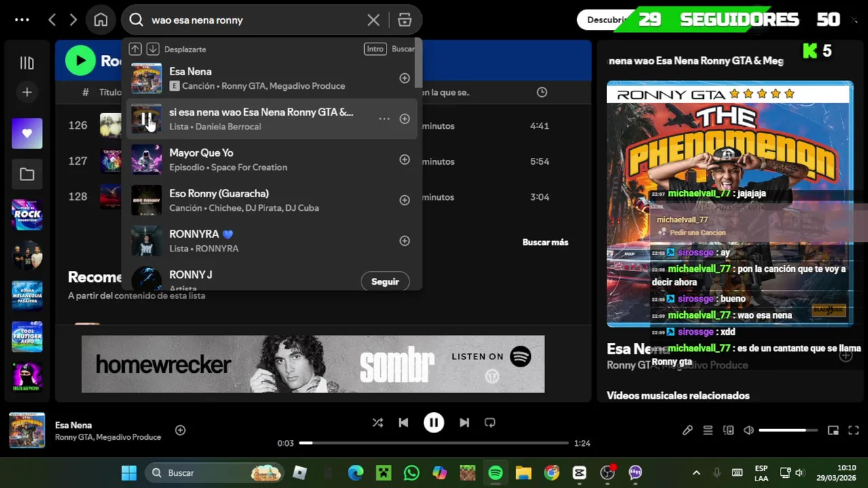Screen dimensions: 868x488
Task: Sort tracks by the duration clock icon
Action: 542,92
